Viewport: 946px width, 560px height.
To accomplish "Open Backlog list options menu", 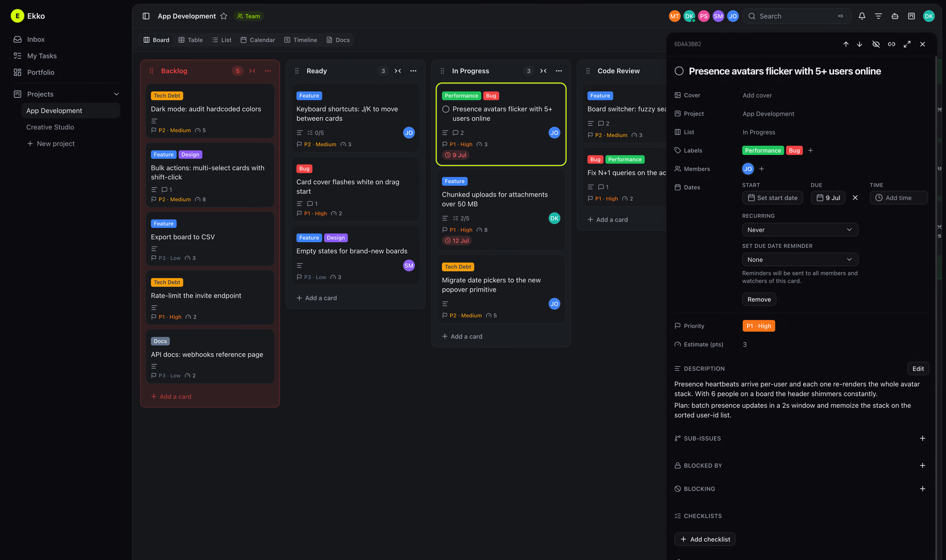I will (x=268, y=71).
